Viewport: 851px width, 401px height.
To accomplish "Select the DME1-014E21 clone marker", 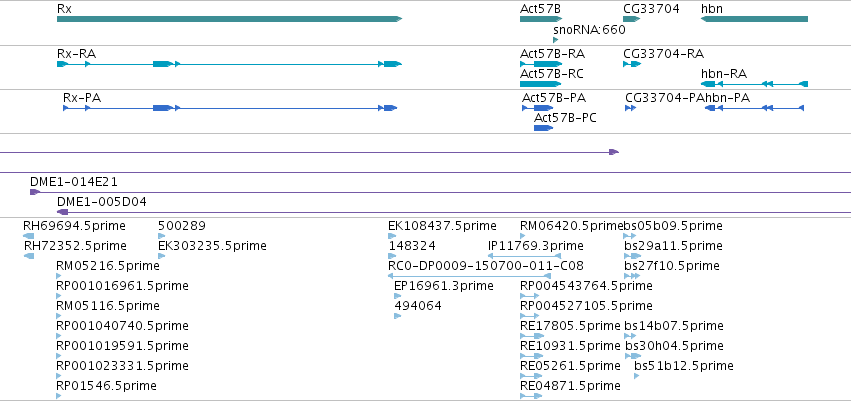I will pos(35,192).
